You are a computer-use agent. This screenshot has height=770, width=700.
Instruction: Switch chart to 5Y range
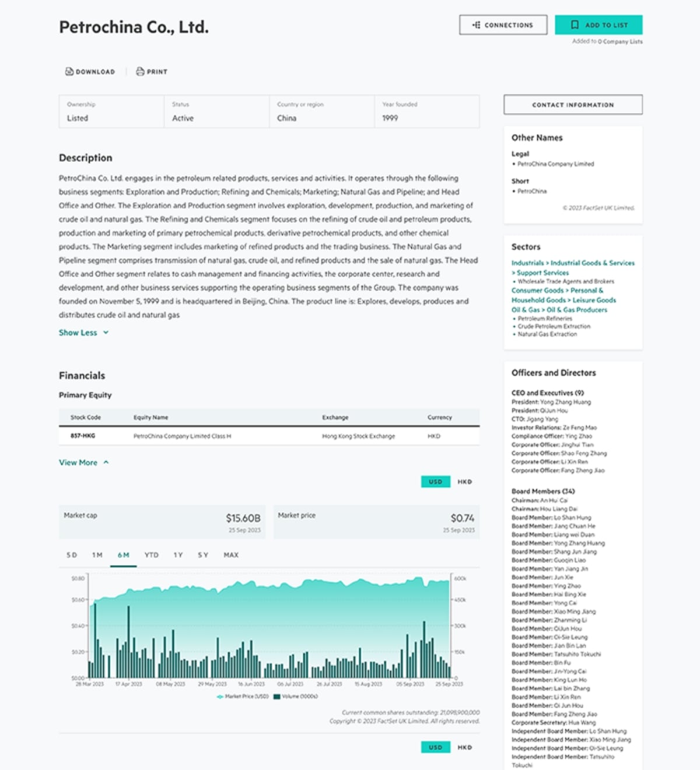point(203,555)
